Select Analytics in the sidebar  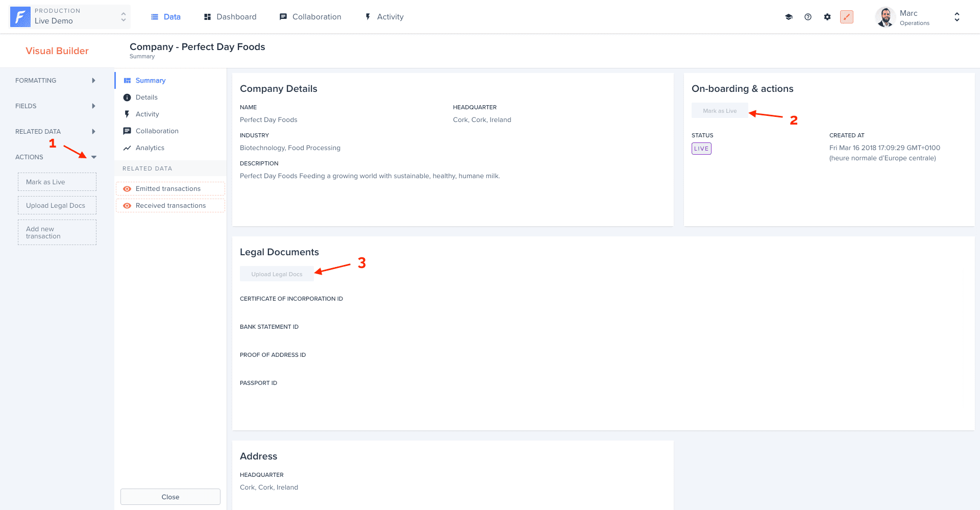point(150,148)
